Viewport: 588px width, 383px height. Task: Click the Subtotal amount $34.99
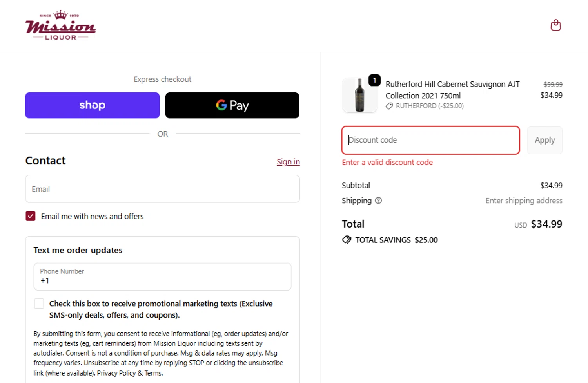click(x=551, y=185)
